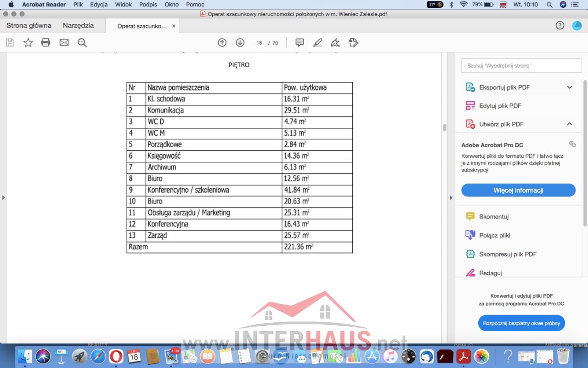Click the Szukaj 'Wyodrębnij stronę' search field

pyautogui.click(x=518, y=66)
